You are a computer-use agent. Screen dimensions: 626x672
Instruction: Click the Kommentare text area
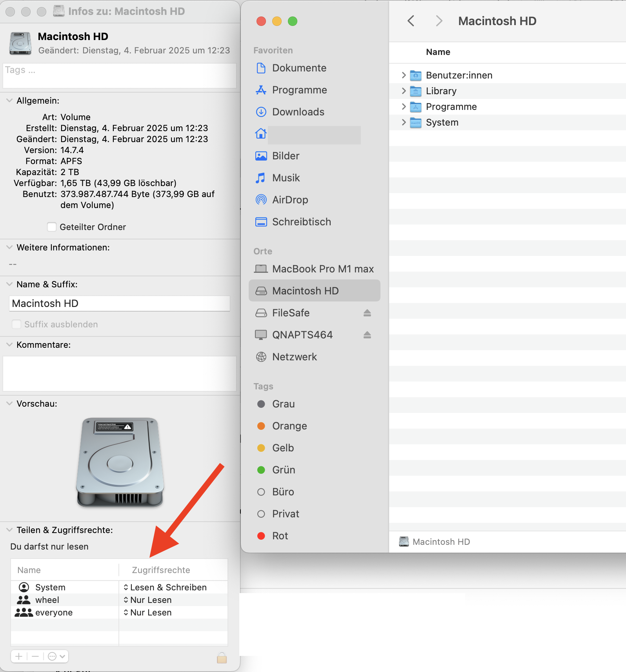pyautogui.click(x=120, y=374)
